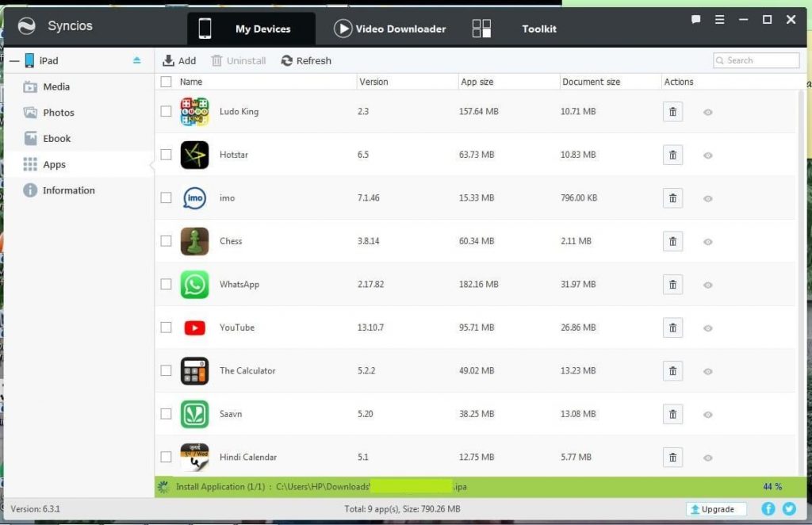The image size is (812, 525).
Task: Collapse the iPad device tree
Action: pos(14,61)
